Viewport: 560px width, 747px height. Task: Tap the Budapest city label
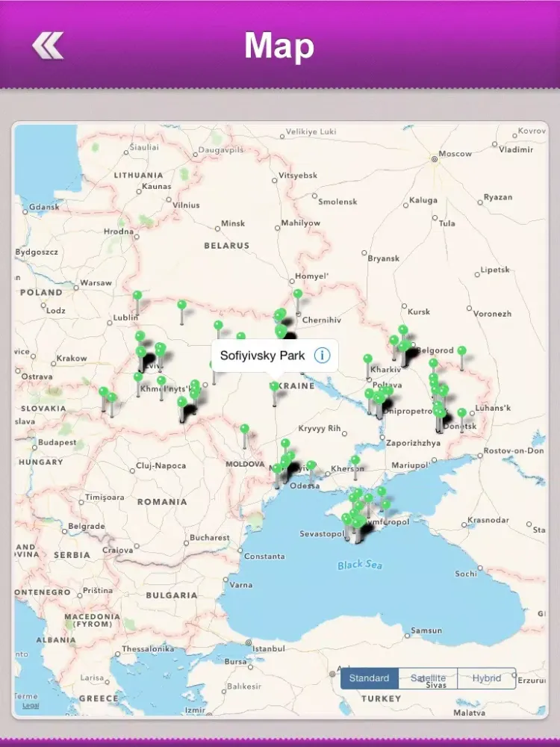pos(57,442)
